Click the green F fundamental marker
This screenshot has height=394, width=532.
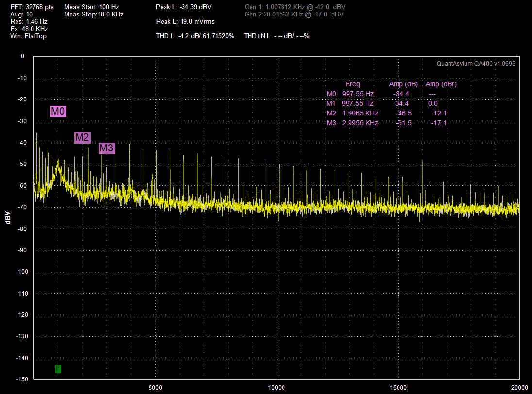(58, 369)
